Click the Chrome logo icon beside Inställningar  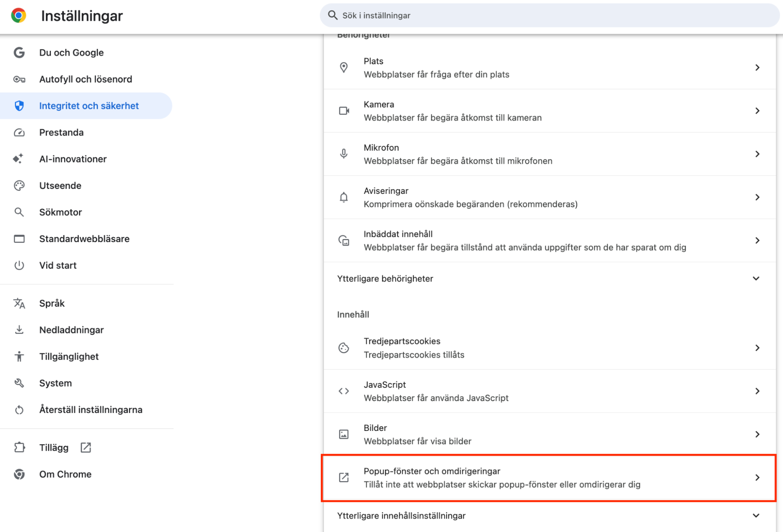coord(18,16)
